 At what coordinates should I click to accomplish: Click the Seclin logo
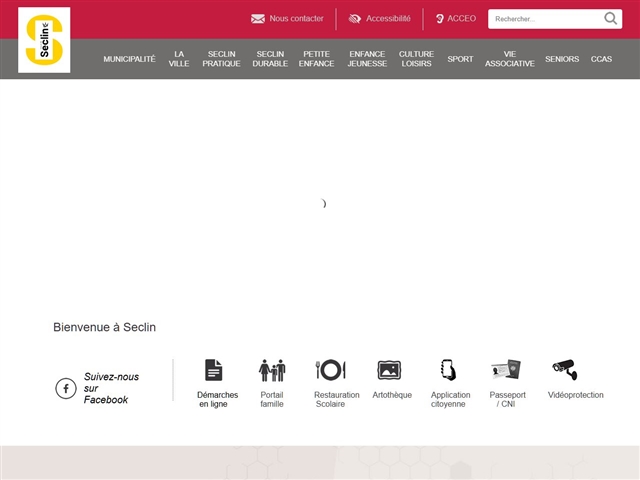[44, 40]
